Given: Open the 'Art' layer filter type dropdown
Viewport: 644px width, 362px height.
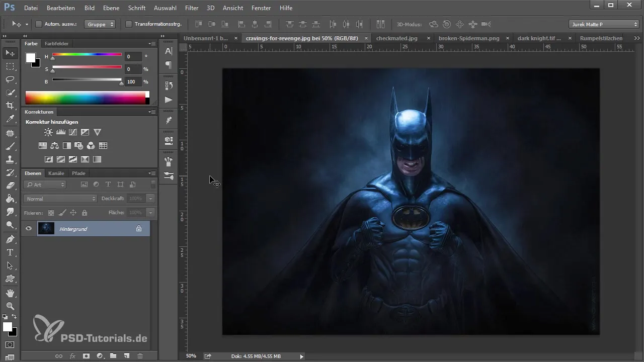Looking at the screenshot, I should coord(45,185).
